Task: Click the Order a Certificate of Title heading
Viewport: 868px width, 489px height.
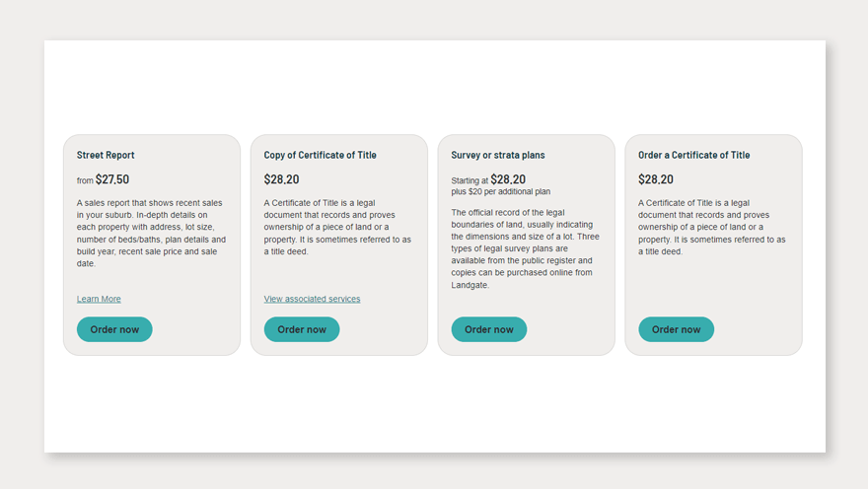Action: coord(693,155)
